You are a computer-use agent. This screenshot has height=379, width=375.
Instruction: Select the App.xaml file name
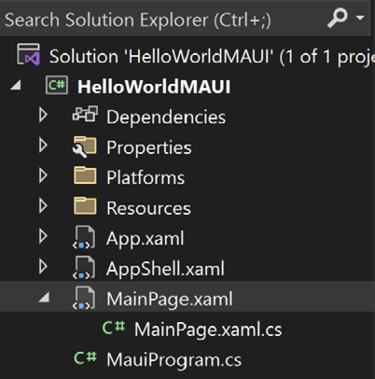[x=145, y=239]
